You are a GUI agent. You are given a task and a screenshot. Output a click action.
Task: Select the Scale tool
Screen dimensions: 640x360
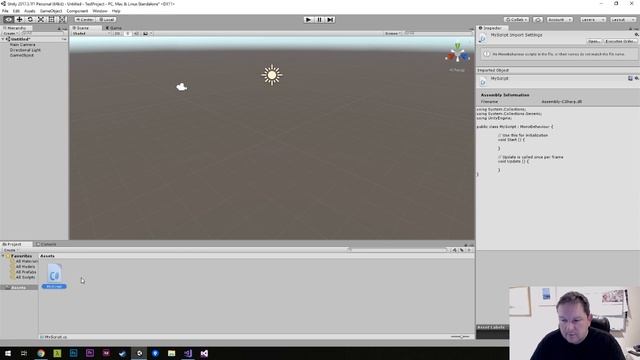[41, 20]
